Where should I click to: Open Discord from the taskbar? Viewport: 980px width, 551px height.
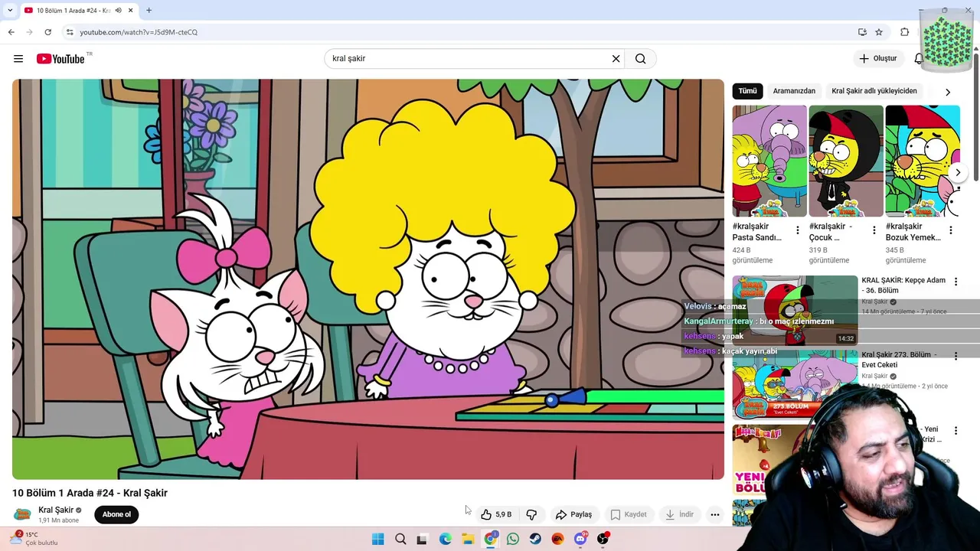(580, 539)
